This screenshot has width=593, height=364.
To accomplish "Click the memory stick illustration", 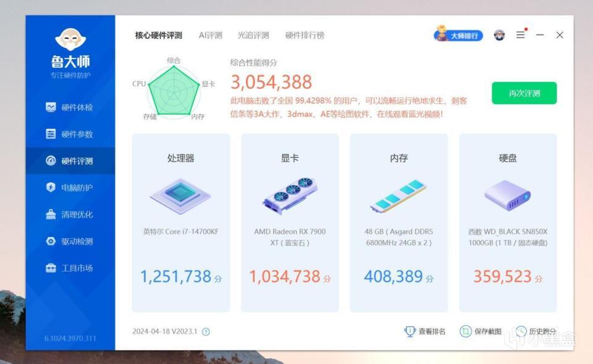I will coord(398,196).
